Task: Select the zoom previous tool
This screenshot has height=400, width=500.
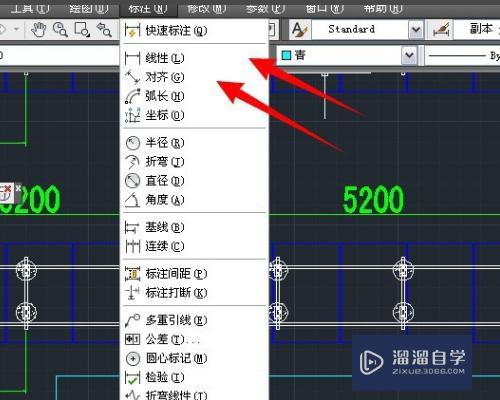Action: point(104,29)
